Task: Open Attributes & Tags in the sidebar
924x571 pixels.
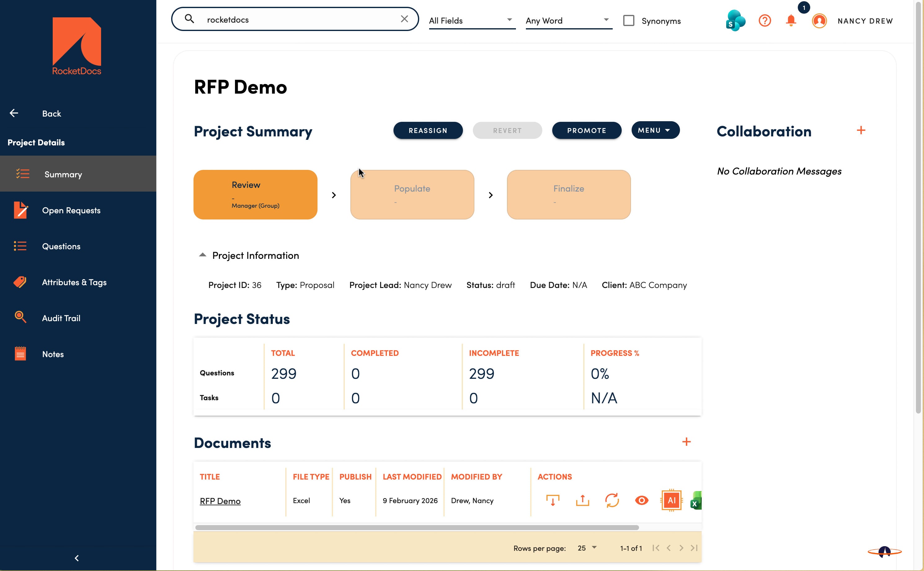Action: point(78,282)
